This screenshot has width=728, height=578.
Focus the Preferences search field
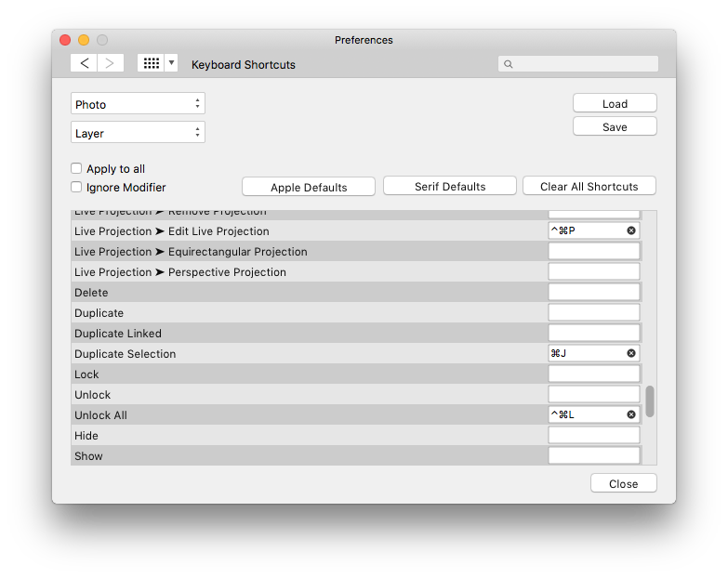pos(578,64)
